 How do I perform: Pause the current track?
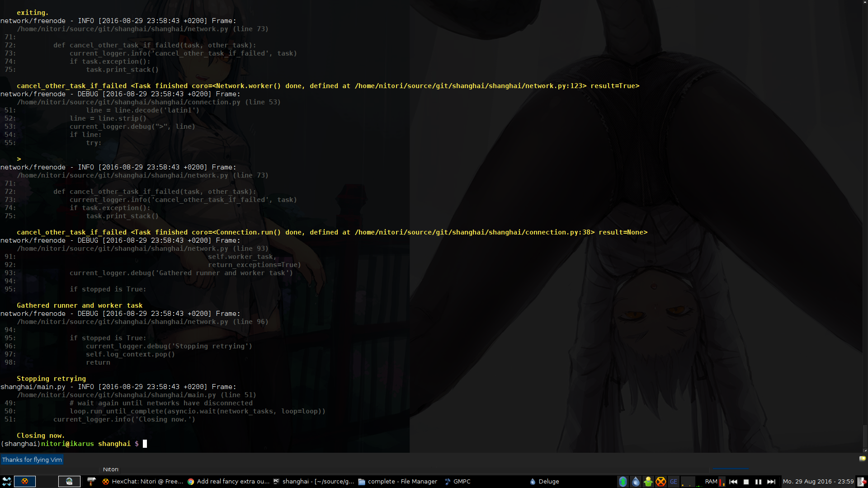[x=759, y=482]
